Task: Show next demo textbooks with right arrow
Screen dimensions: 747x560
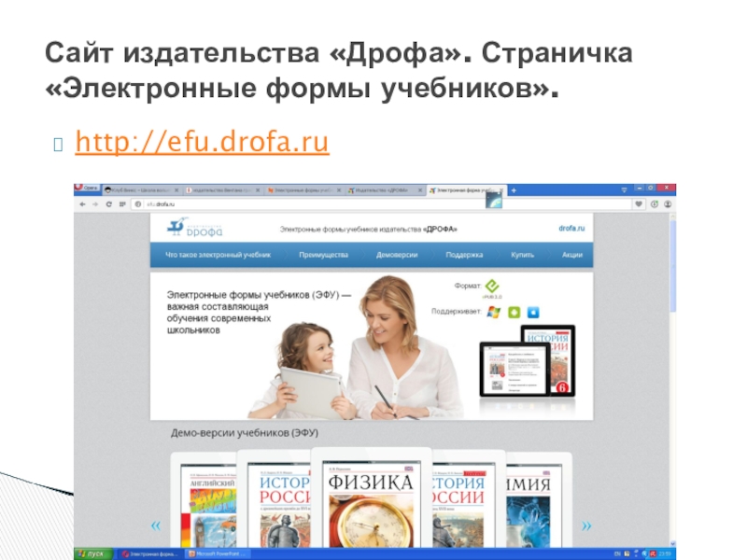Action: [x=586, y=525]
